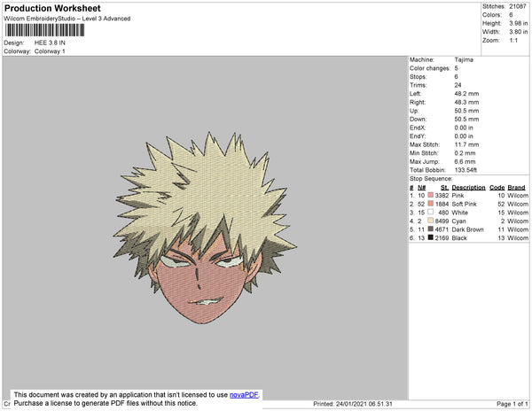Click the 'Production Worksheet' title

coord(52,9)
